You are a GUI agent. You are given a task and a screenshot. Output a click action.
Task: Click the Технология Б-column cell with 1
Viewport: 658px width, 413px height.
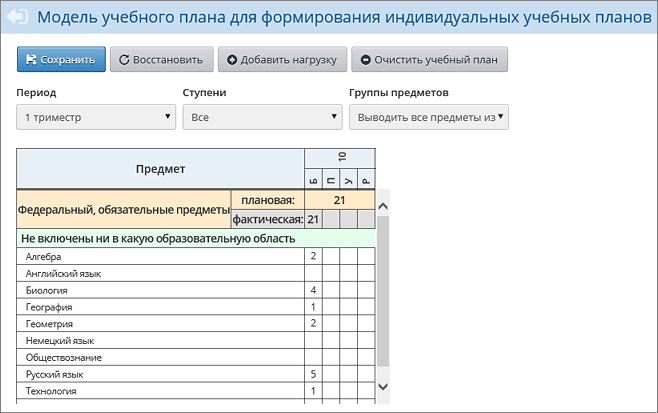point(313,391)
